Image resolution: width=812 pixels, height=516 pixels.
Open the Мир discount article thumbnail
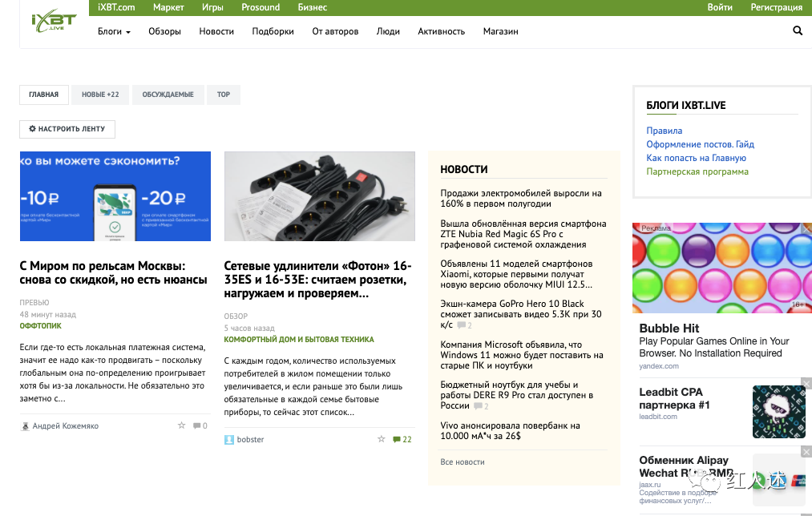point(115,196)
